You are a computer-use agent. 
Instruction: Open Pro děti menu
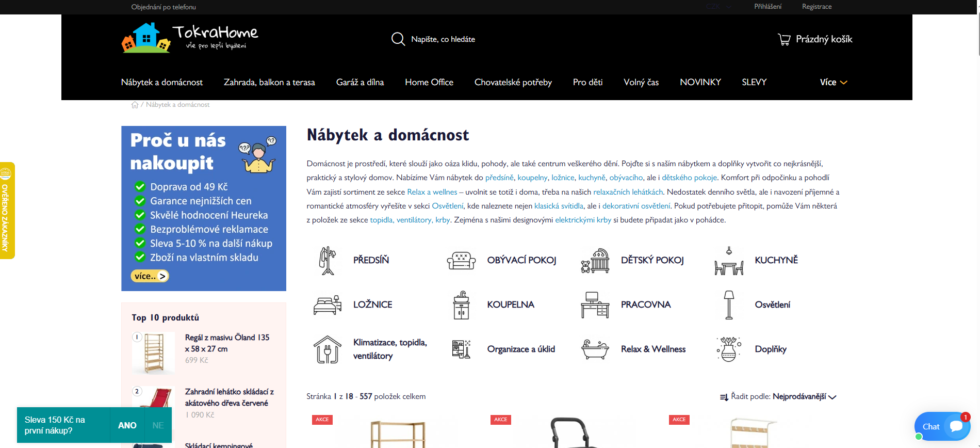coord(587,83)
